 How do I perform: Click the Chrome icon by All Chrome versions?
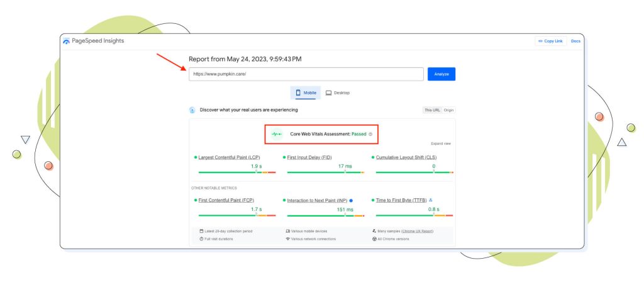pos(374,239)
